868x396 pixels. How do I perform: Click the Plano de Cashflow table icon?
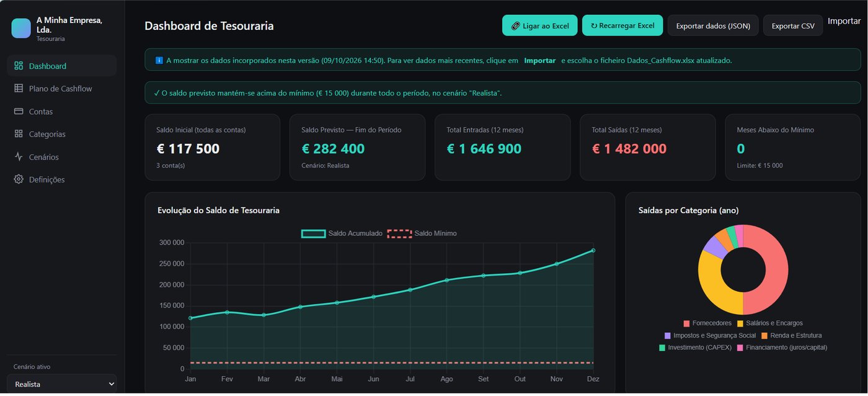coord(19,89)
